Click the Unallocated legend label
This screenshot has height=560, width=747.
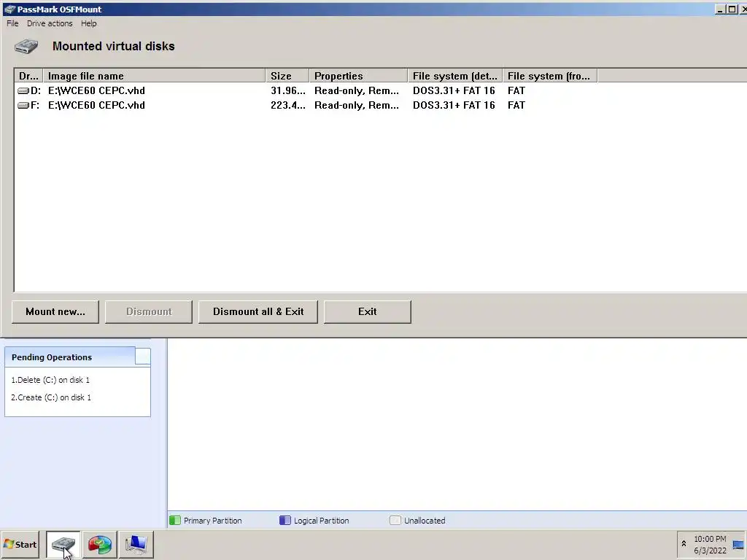tap(425, 521)
